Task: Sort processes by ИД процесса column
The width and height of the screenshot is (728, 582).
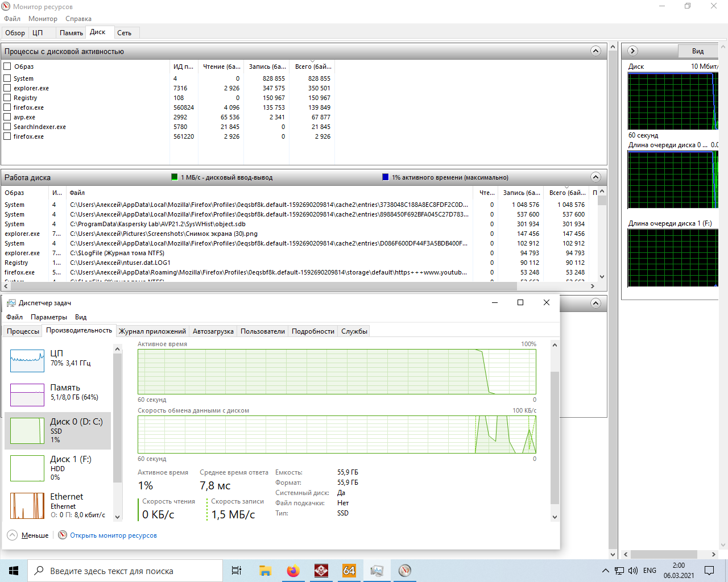Action: coord(184,66)
